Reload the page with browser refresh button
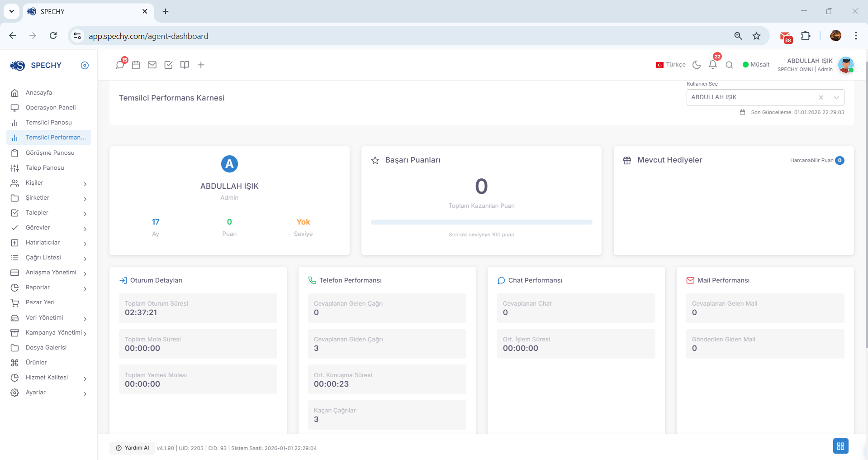The width and height of the screenshot is (868, 460). tap(53, 36)
